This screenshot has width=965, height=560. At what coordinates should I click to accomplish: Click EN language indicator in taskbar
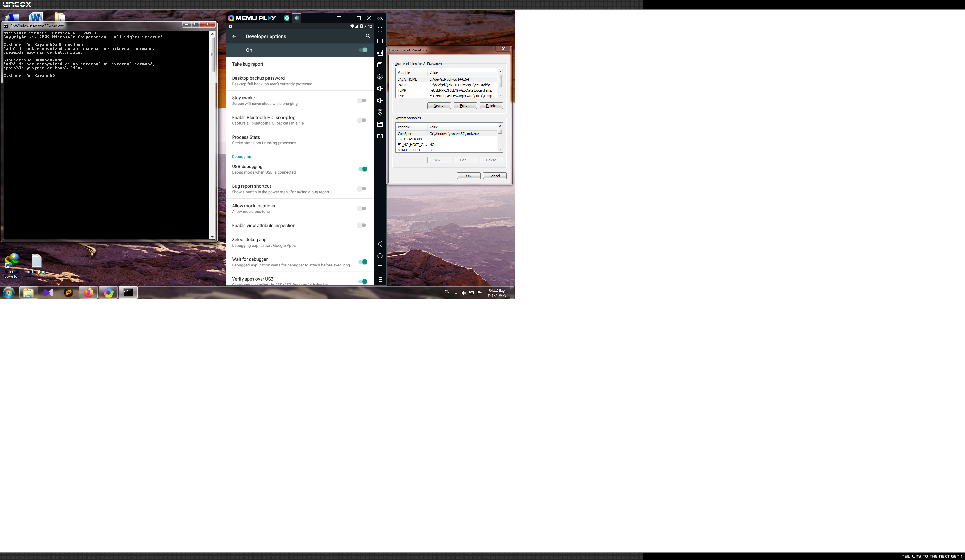tap(446, 292)
